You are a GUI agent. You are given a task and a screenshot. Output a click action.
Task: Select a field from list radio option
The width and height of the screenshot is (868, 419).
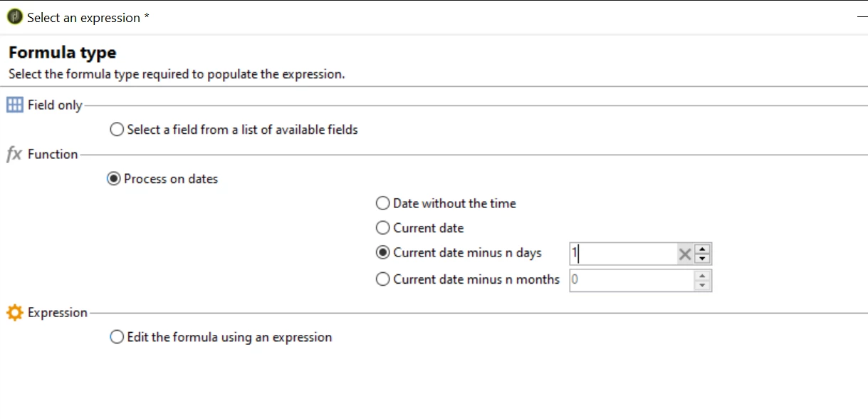tap(117, 130)
